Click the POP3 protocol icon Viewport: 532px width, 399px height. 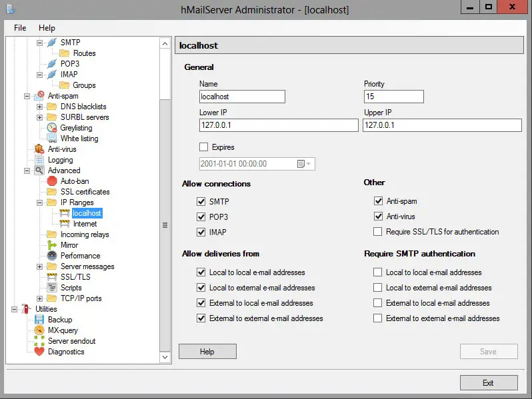click(52, 64)
